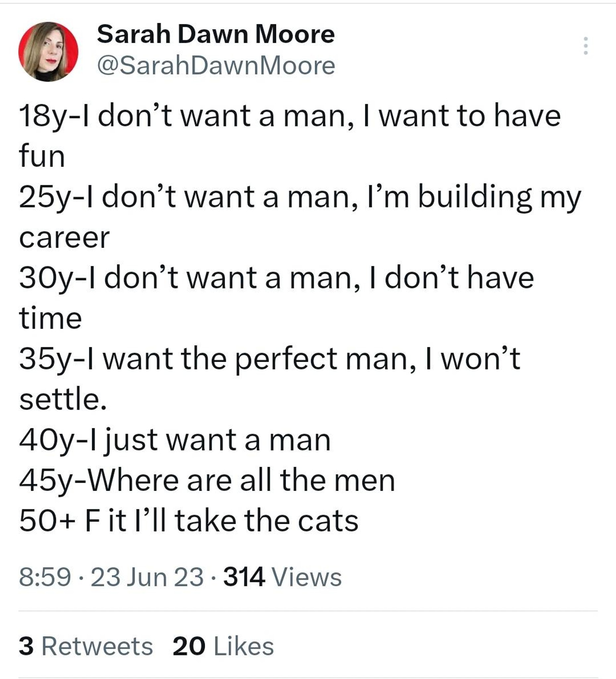The height and width of the screenshot is (679, 616).
Task: Open Sarah Dawn Moore's profile picture
Action: pos(48,51)
